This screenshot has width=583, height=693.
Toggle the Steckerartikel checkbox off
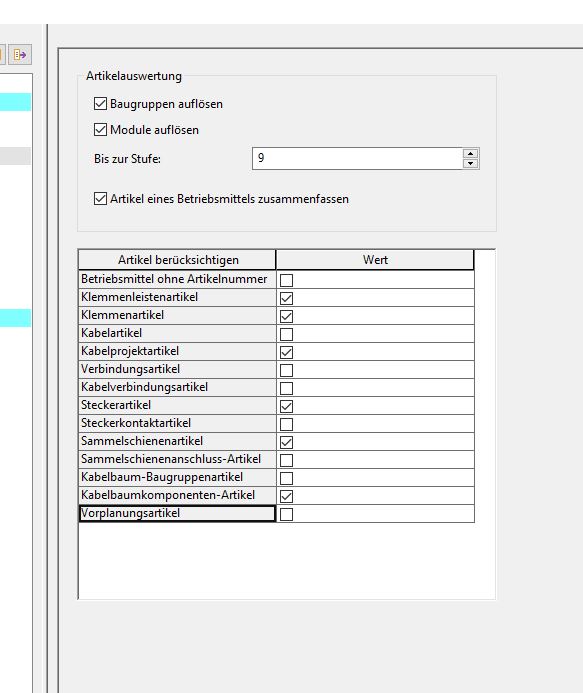coord(286,406)
